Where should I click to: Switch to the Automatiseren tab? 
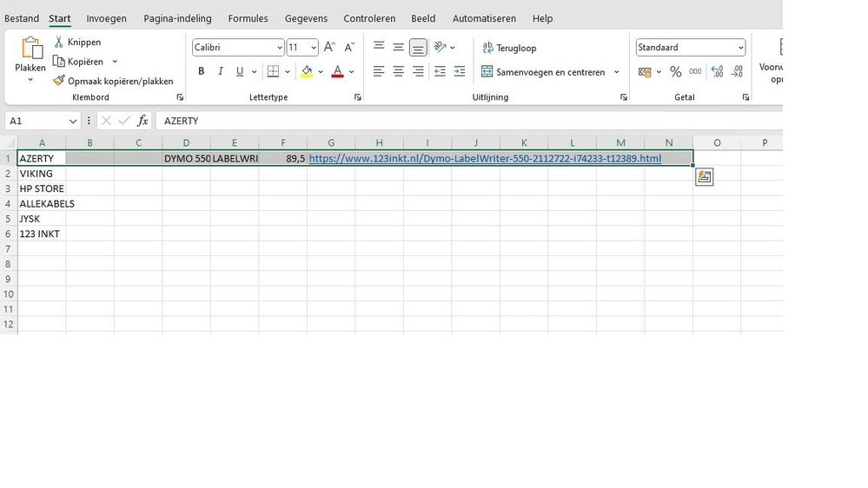484,18
